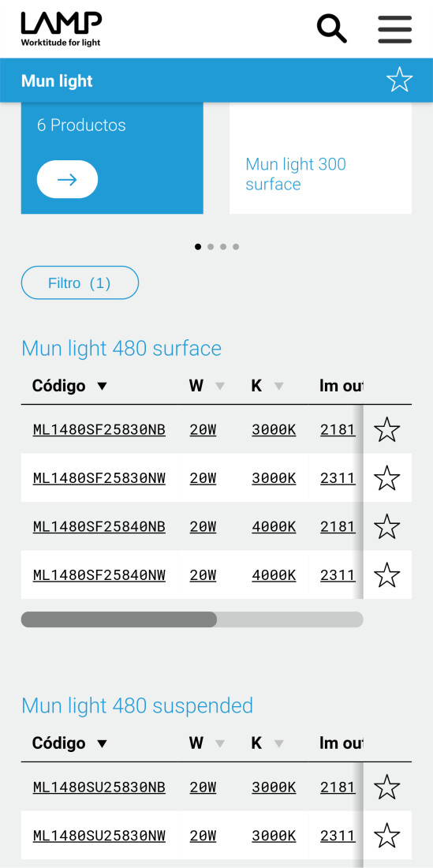Select second carousel pagination dot
The height and width of the screenshot is (868, 433).
(211, 247)
